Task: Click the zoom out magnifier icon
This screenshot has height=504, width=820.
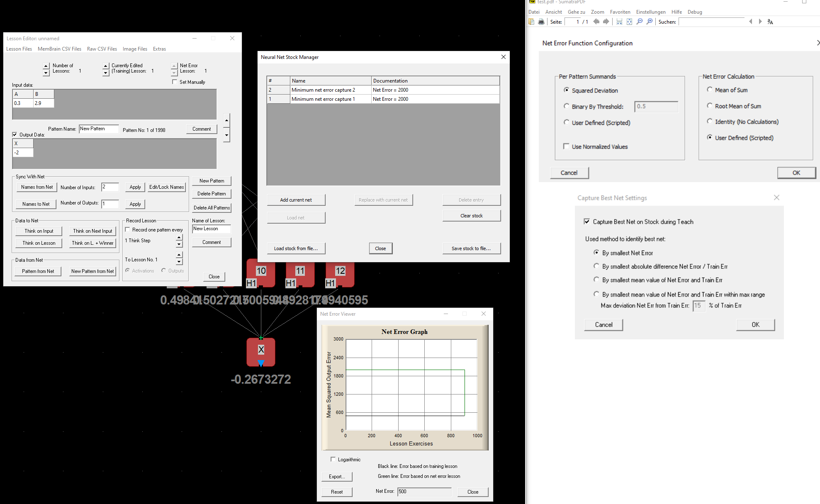Action: coord(640,22)
